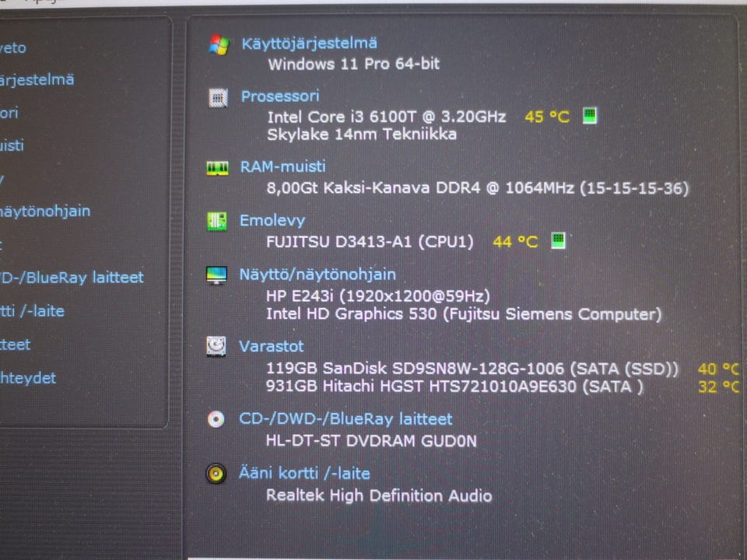Screen dimensions: 747x560
Task: Click the Hitachi drive temperature '32 °C'
Action: coord(718,387)
